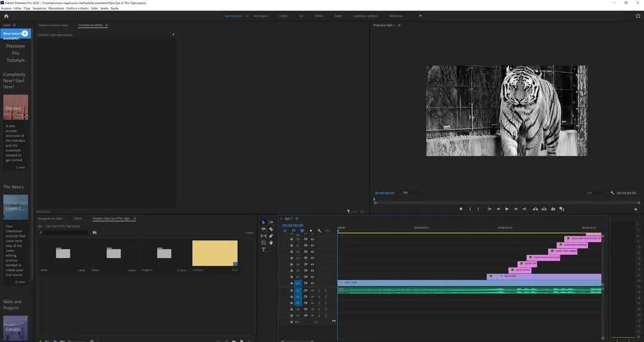Viewport: 644px width, 342px height.
Task: Go to In point in Program monitor
Action: [x=490, y=209]
